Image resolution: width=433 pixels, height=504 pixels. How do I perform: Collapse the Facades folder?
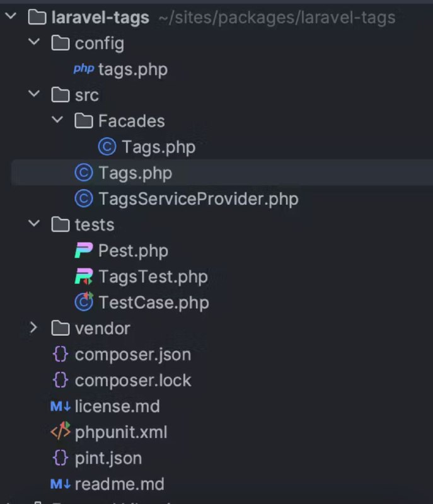tap(57, 120)
